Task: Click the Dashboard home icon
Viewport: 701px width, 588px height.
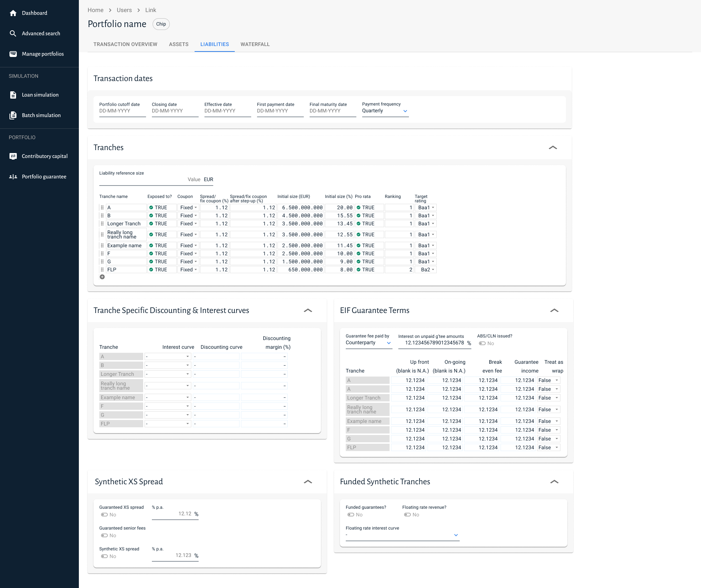Action: (13, 13)
